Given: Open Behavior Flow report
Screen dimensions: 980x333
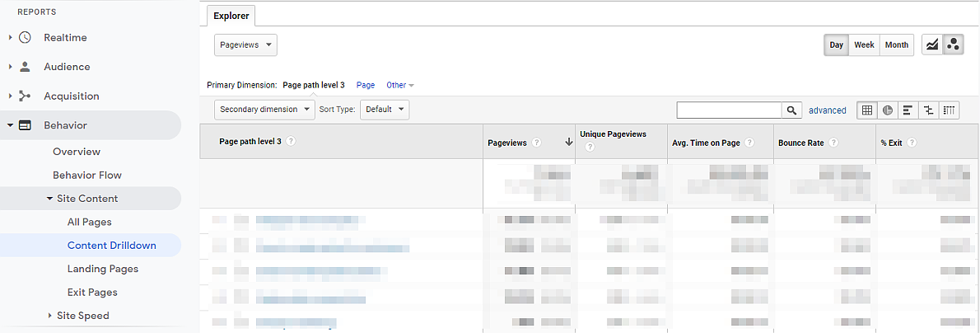Looking at the screenshot, I should [87, 175].
